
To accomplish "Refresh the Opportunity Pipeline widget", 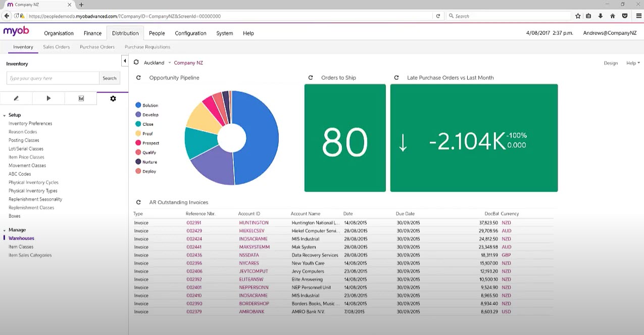I will (138, 78).
